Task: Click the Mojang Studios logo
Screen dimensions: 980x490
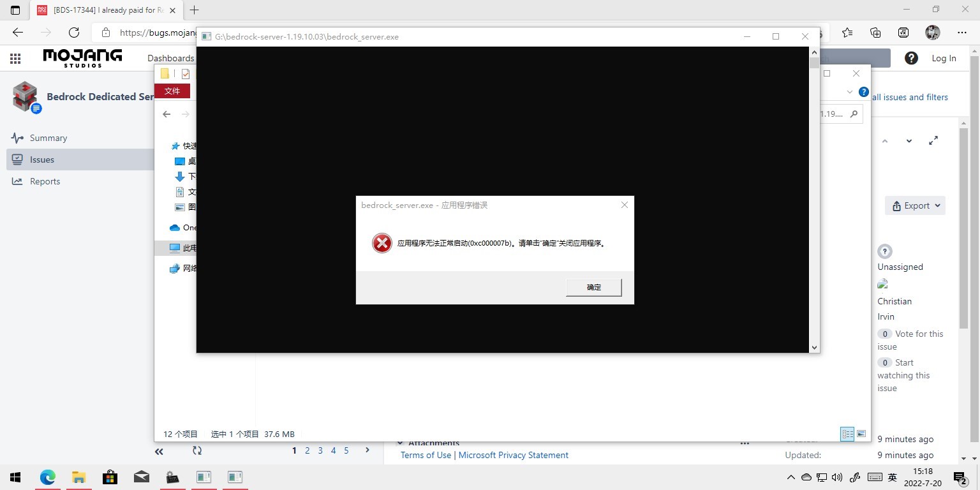Action: click(x=82, y=58)
